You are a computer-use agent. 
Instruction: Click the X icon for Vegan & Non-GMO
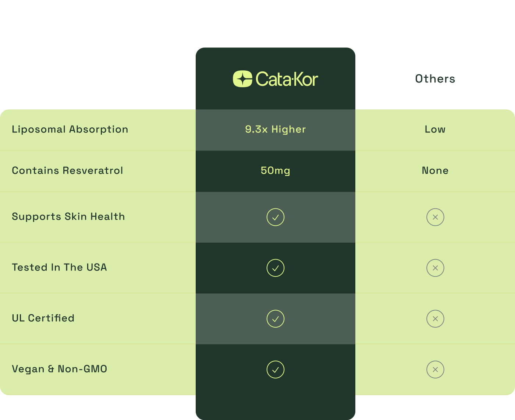(435, 370)
